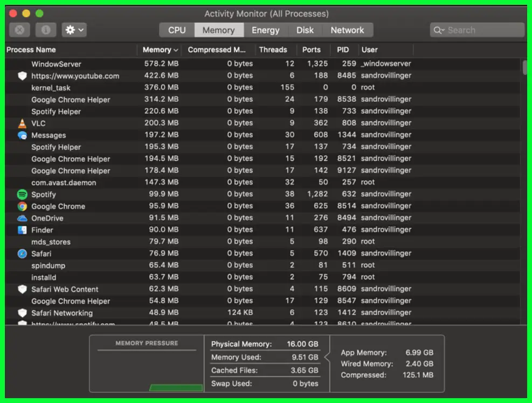The width and height of the screenshot is (532, 403).
Task: Click the VLC cone icon
Action: (22, 123)
